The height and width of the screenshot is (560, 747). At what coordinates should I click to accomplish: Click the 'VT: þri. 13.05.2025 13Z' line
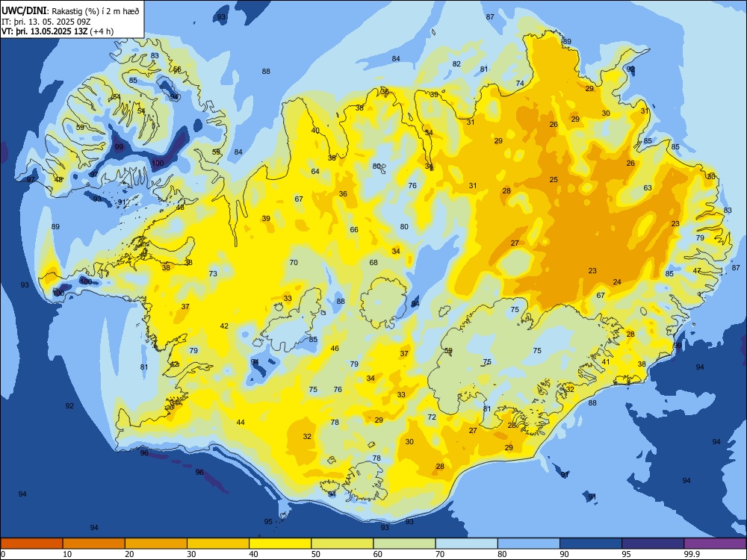(x=44, y=31)
